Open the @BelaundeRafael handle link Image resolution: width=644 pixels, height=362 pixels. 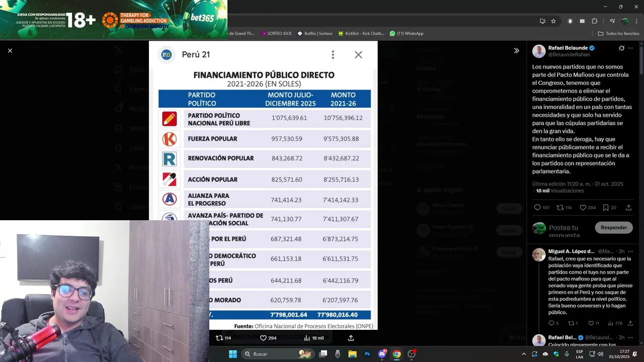point(569,54)
